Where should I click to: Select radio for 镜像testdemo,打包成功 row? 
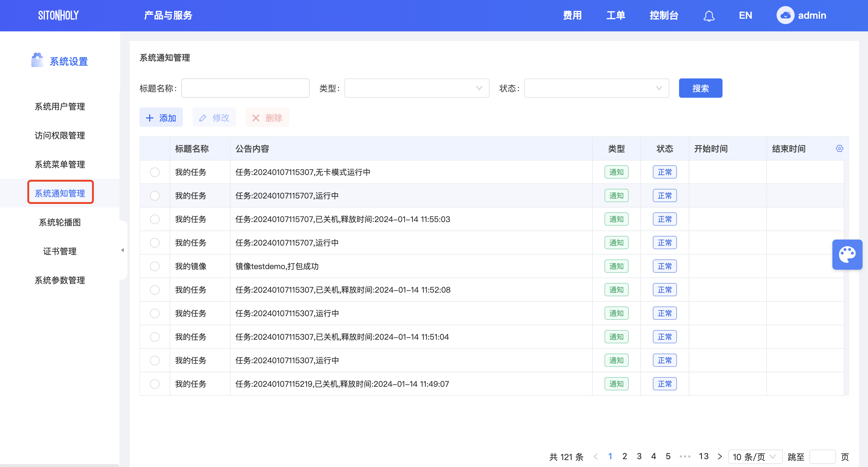[155, 266]
